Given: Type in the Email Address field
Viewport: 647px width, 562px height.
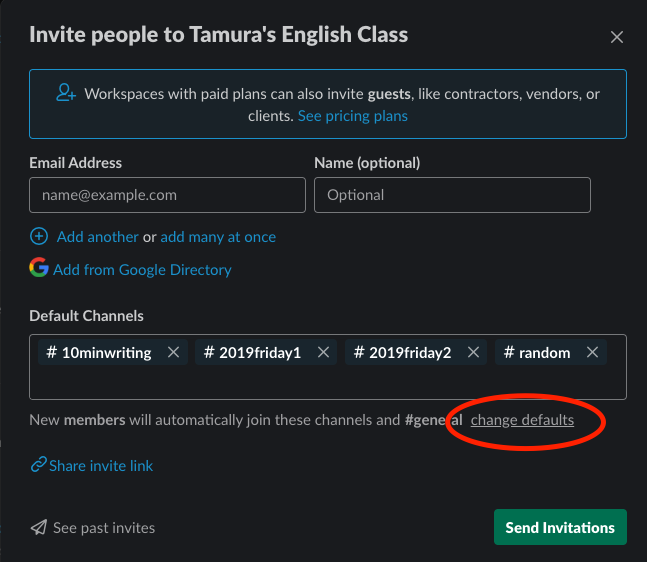Looking at the screenshot, I should click(x=167, y=195).
